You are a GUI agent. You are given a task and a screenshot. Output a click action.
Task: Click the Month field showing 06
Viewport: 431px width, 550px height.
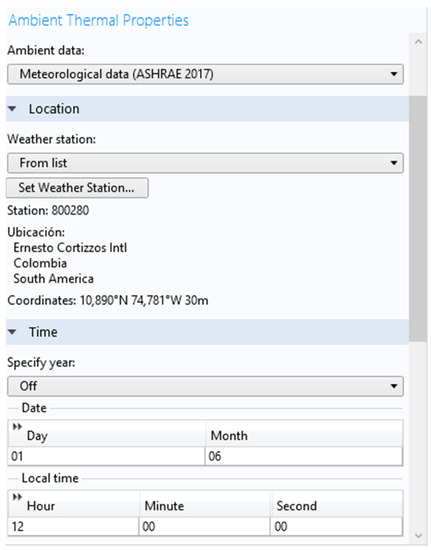coord(304,456)
